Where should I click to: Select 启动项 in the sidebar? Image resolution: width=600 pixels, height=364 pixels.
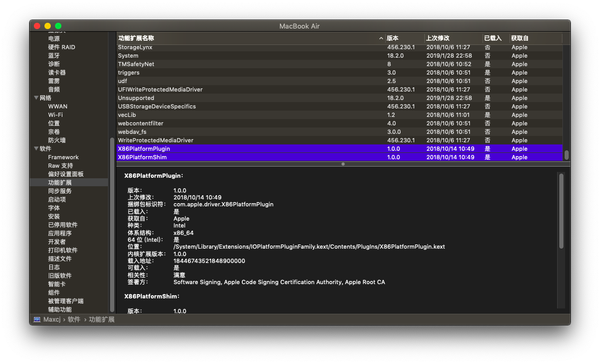point(57,199)
